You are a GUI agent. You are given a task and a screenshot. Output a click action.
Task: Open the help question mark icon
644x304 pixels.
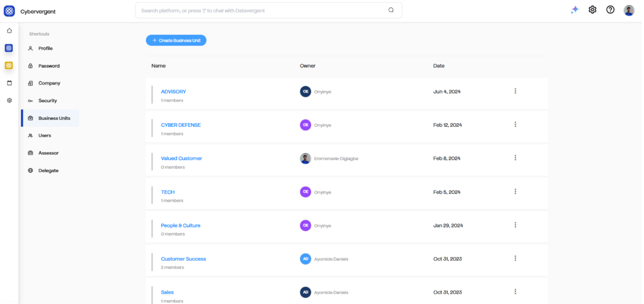click(610, 10)
